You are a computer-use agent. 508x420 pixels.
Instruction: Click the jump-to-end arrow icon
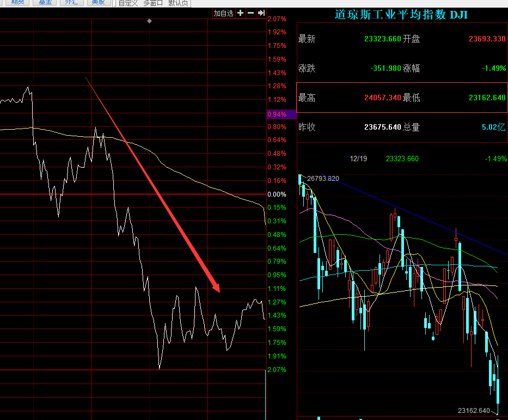pos(261,13)
